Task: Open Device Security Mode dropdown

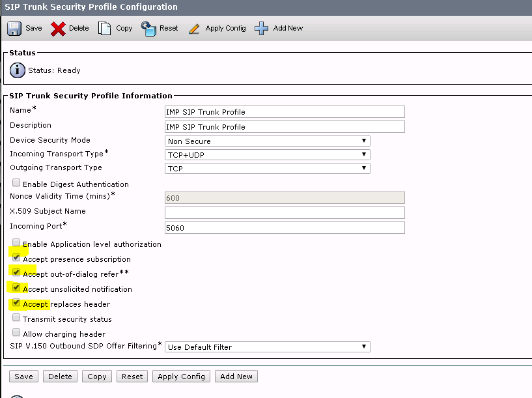Action: pos(268,141)
